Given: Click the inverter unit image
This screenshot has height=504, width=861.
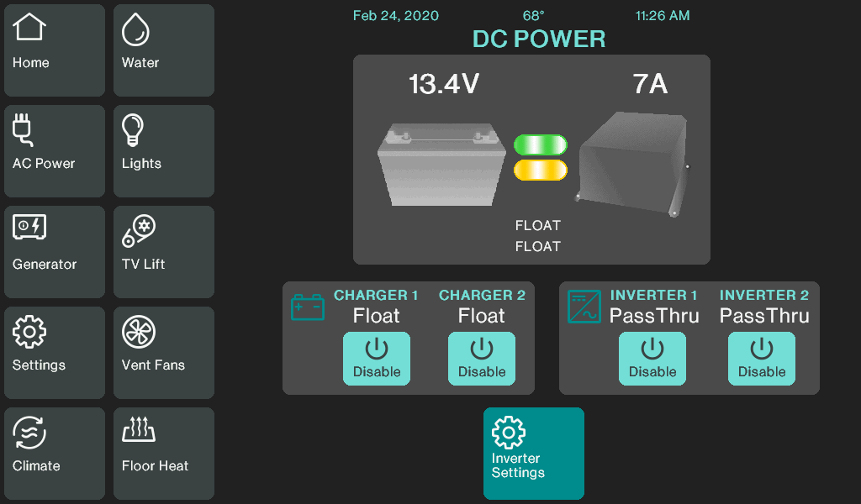Looking at the screenshot, I should 632,164.
